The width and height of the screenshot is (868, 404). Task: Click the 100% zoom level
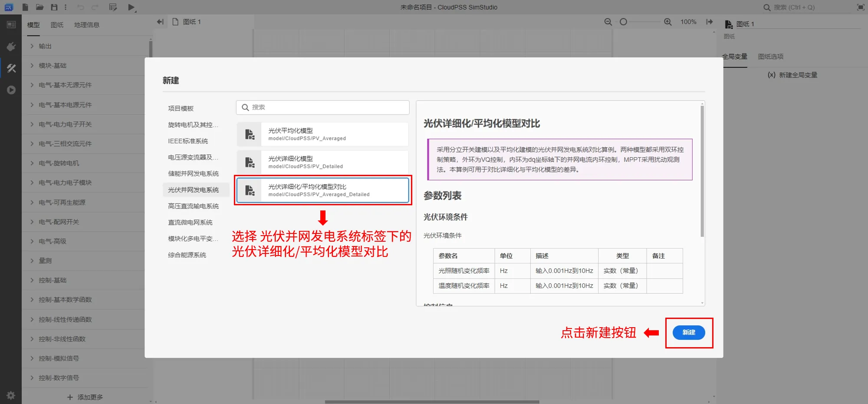tap(688, 22)
